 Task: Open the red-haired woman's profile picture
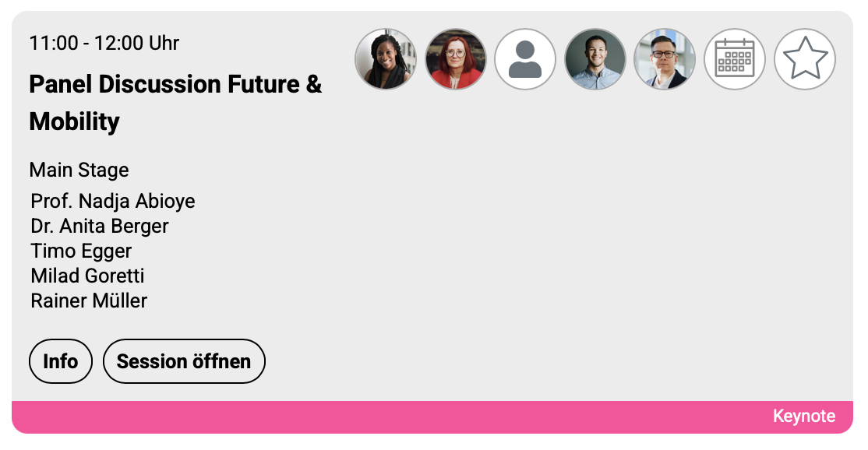point(456,59)
